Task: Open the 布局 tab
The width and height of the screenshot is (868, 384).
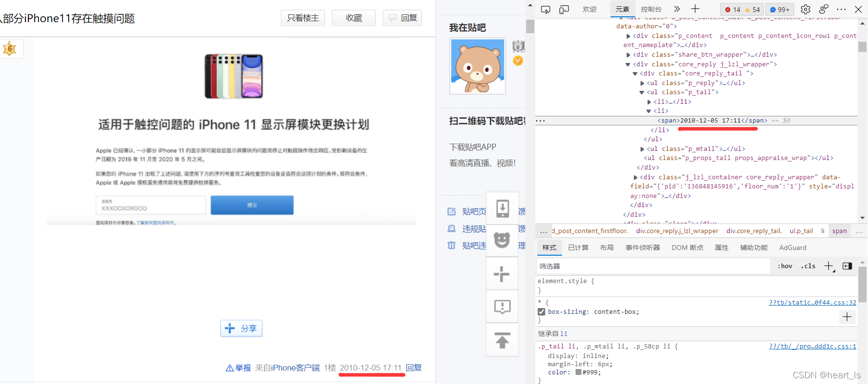Action: point(607,248)
